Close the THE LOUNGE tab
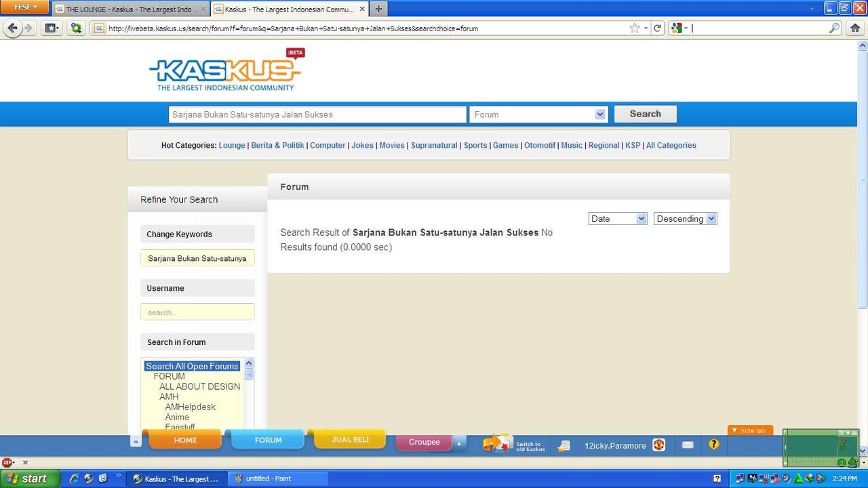Viewport: 868px width, 488px height. (203, 9)
